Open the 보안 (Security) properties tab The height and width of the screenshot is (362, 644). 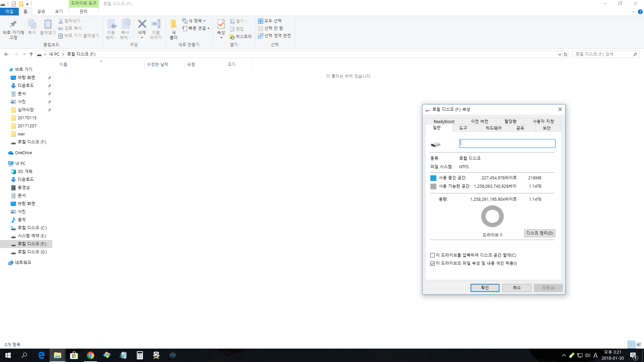547,128
